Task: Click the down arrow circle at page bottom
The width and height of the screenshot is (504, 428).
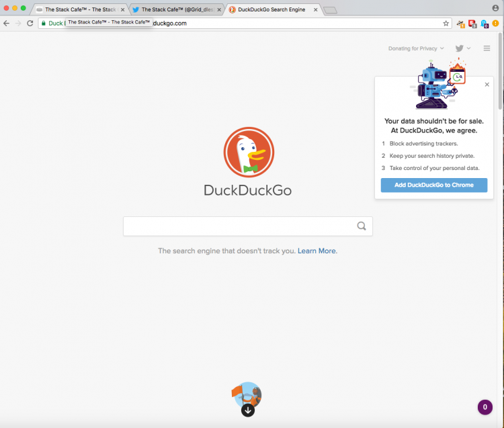Action: [248, 411]
